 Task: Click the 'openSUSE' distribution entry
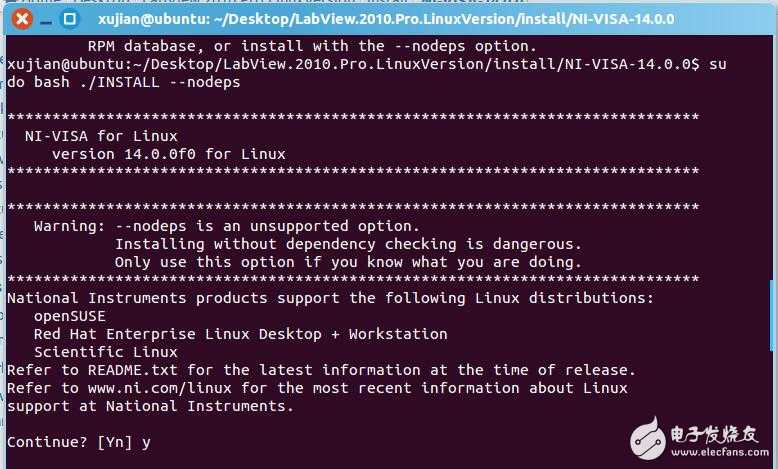point(69,316)
